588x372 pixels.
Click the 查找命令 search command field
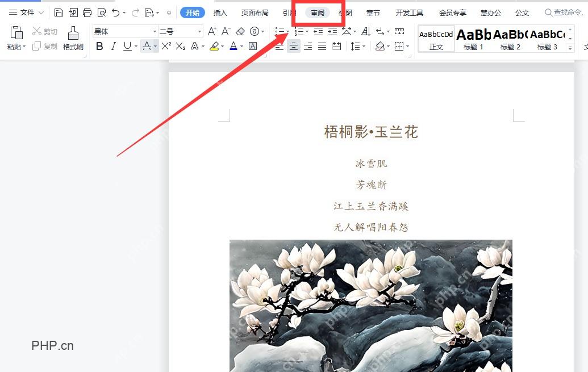[564, 12]
